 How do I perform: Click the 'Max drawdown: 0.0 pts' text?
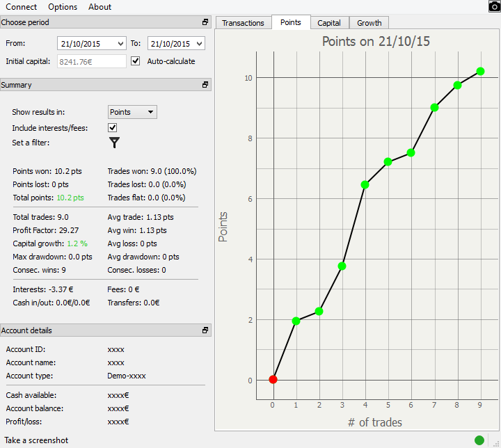pyautogui.click(x=52, y=257)
